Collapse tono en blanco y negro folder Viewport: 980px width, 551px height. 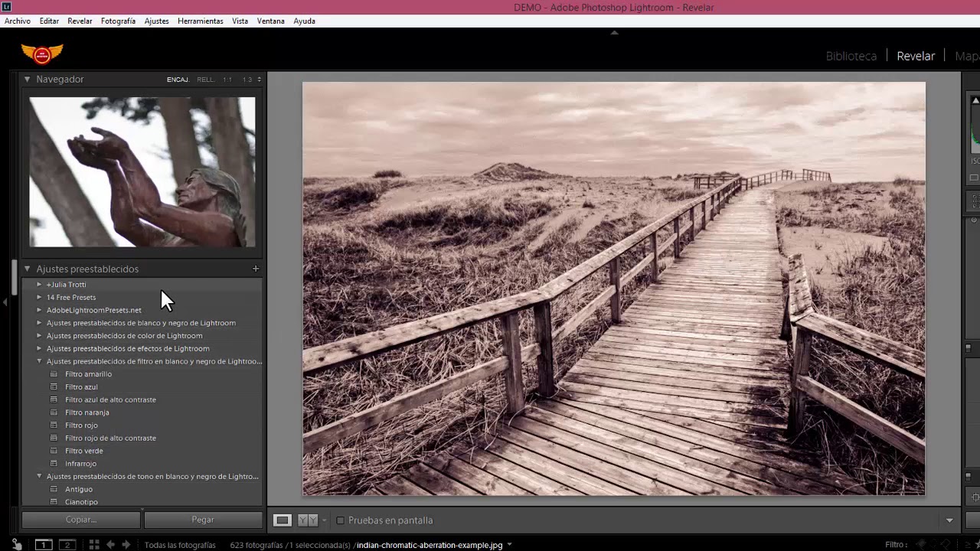click(39, 476)
